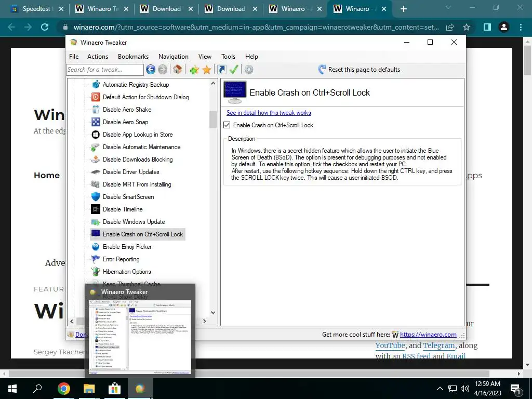This screenshot has height=399, width=532.
Task: Open the Windows Start menu
Action: pyautogui.click(x=12, y=389)
